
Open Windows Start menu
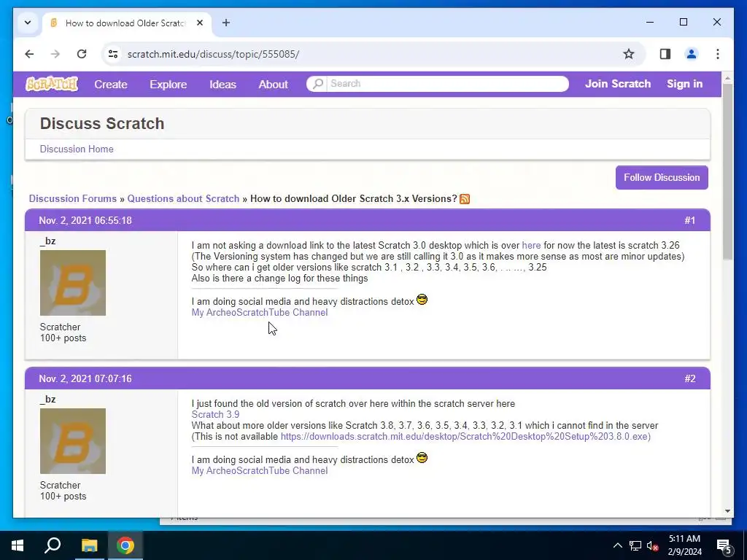(x=18, y=545)
